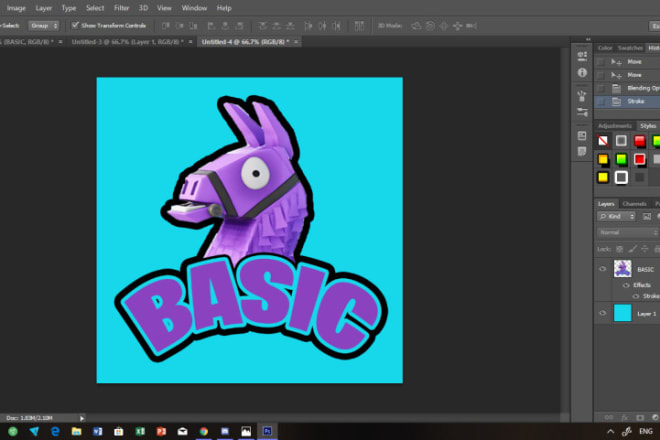Hide the Stroke effect visibility
The width and height of the screenshot is (660, 440).
(636, 296)
